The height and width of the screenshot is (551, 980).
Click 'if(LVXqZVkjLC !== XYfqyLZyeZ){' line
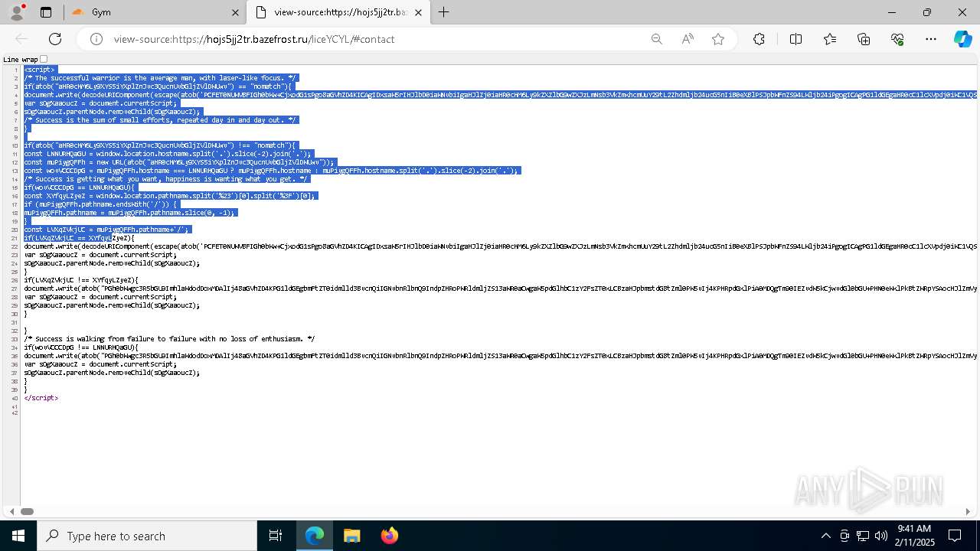(x=81, y=280)
